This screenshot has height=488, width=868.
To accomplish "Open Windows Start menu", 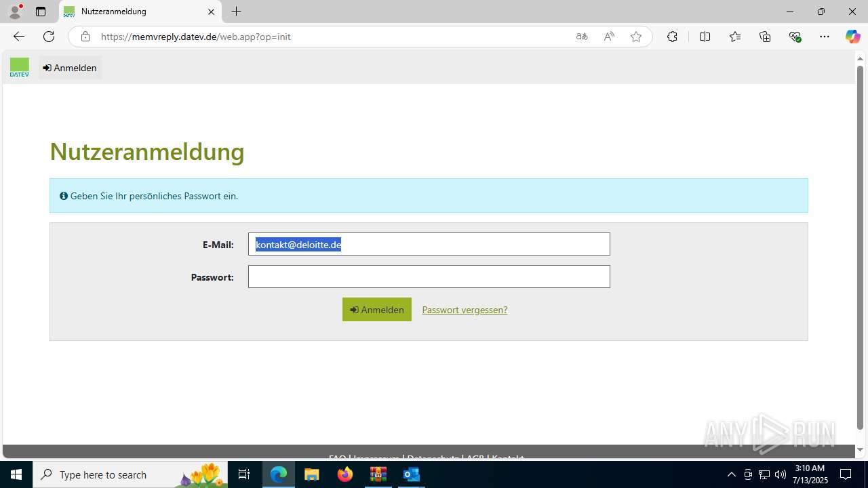I will (16, 474).
